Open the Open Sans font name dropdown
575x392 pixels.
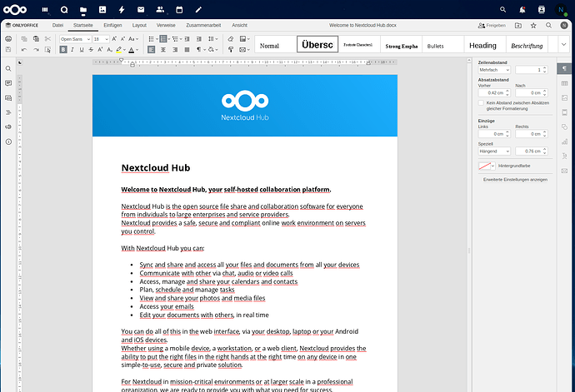click(x=88, y=39)
